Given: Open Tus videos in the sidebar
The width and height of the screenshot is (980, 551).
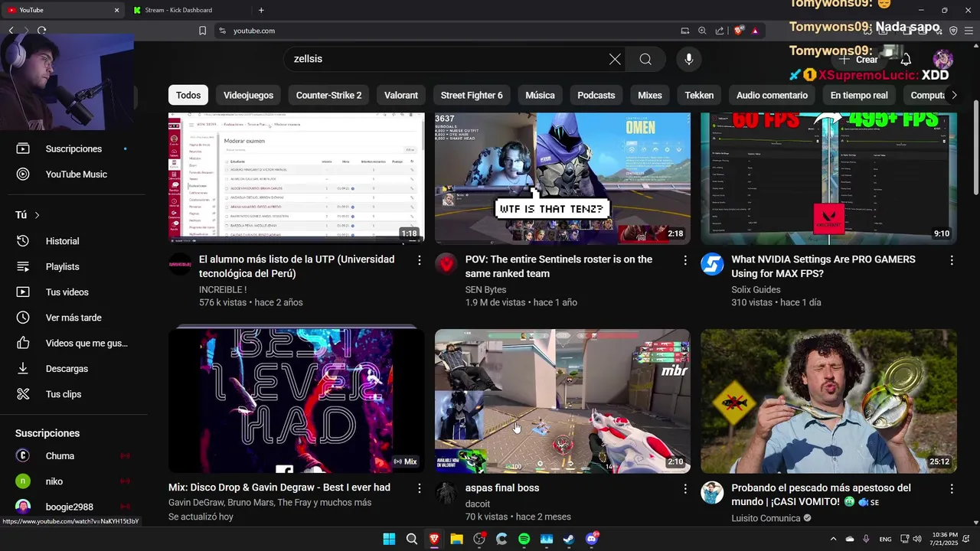Looking at the screenshot, I should coord(73,292).
